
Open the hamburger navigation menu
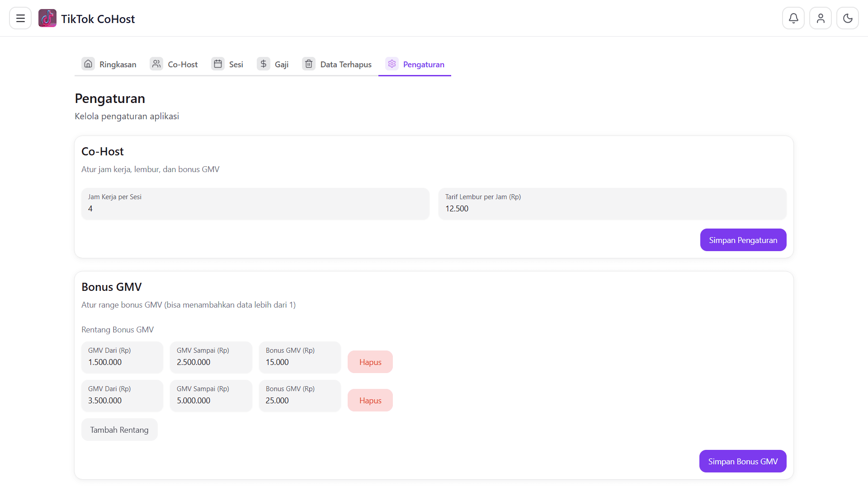tap(20, 18)
